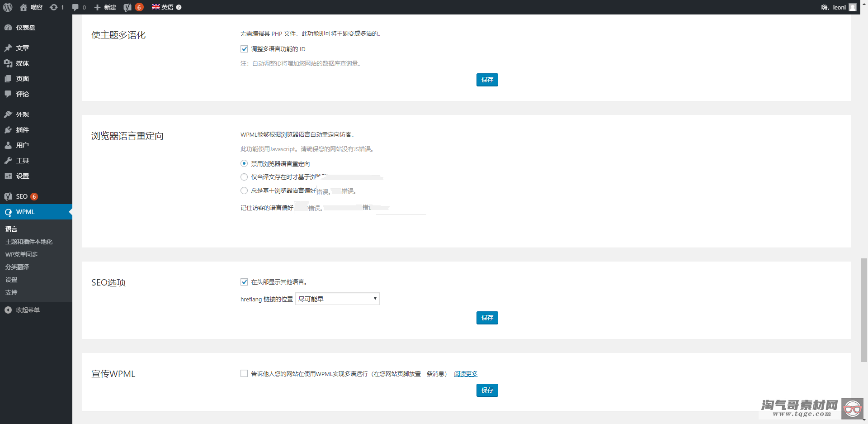Image resolution: width=868 pixels, height=424 pixels.
Task: Select 禁用浏览器语言重定向 radio button
Action: 244,163
